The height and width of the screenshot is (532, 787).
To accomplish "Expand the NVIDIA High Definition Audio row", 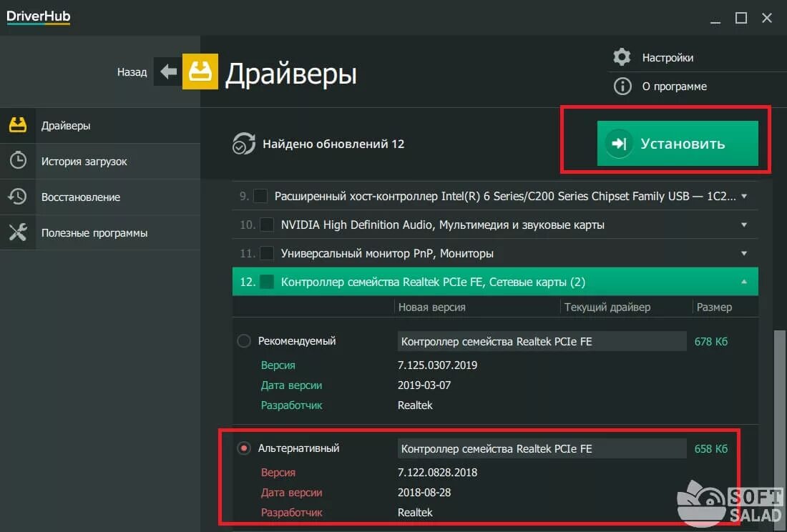I will click(x=744, y=225).
